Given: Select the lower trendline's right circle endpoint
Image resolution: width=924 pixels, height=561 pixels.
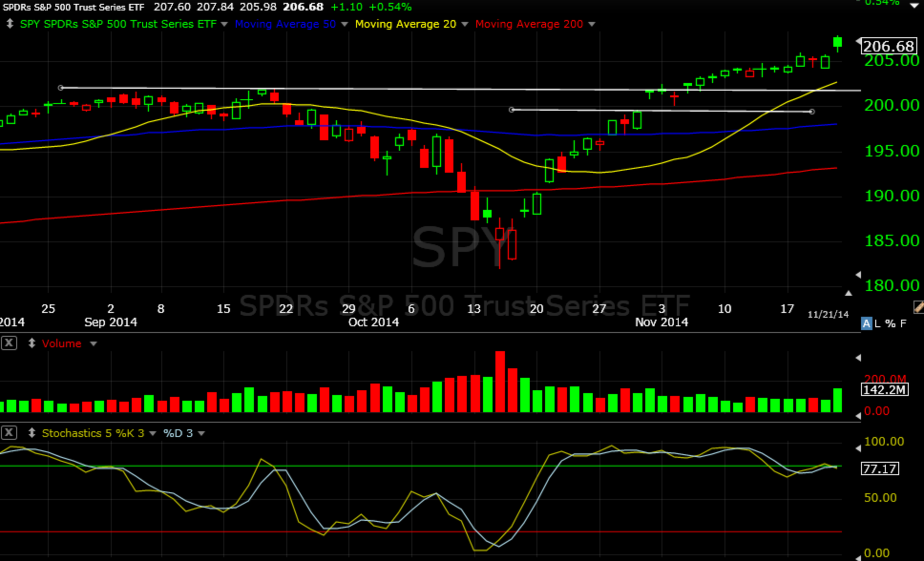Looking at the screenshot, I should click(812, 112).
